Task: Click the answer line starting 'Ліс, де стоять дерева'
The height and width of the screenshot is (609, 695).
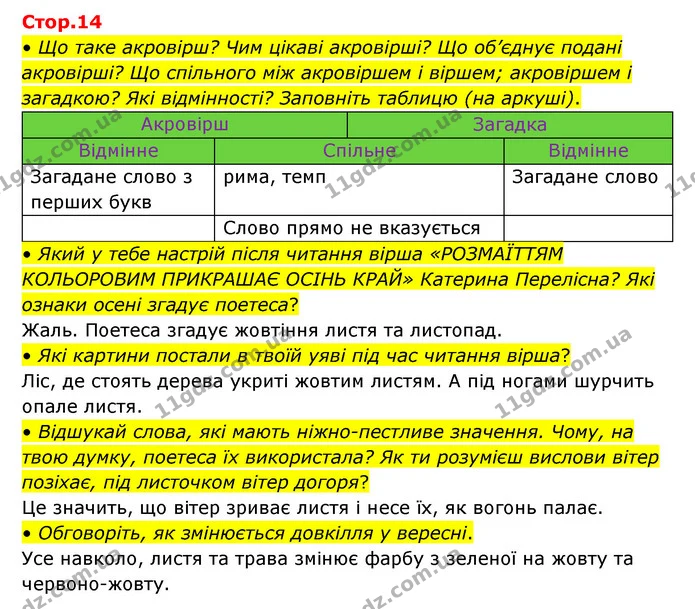Action: (338, 381)
